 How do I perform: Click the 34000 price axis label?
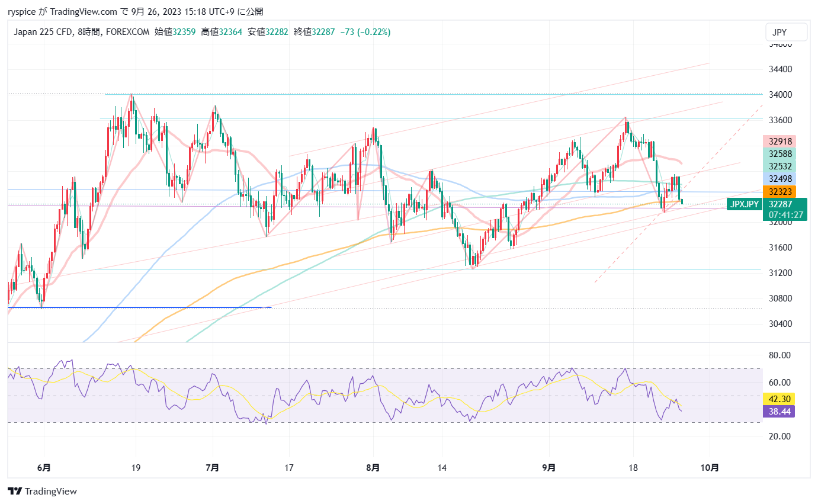click(x=779, y=95)
